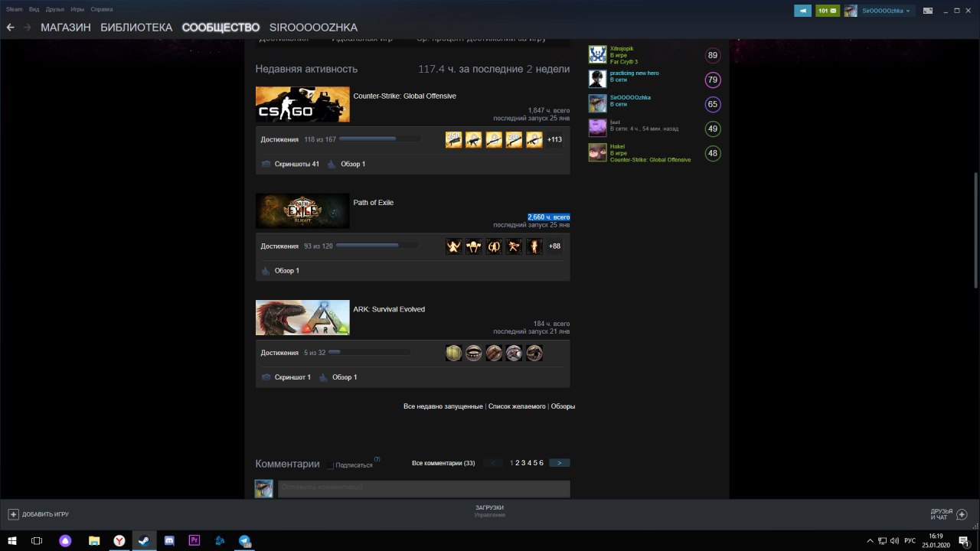Screen dimensions: 980x551
Task: Open Telegram from the taskbar
Action: tap(244, 540)
